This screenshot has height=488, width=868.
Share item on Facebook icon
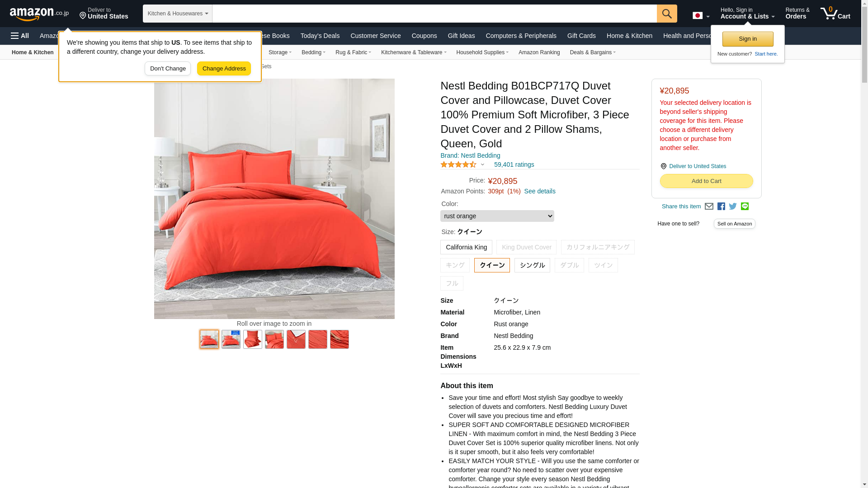721,206
